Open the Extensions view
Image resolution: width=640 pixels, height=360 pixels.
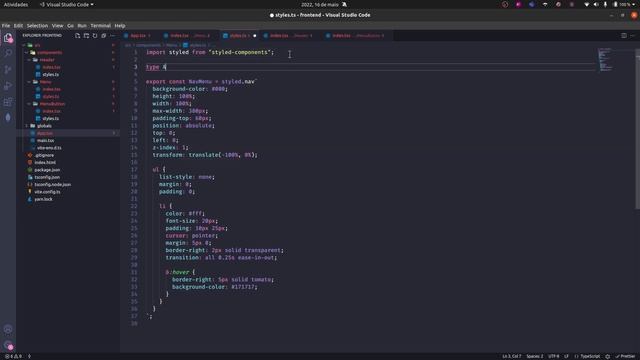(x=8, y=102)
